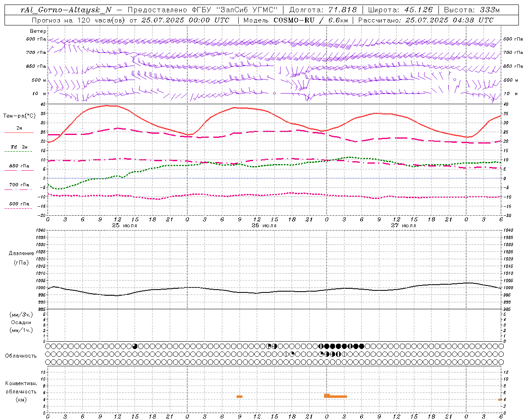Click the (мм/3ч.) precipitation unit label
Viewport: 525px width, 420px height.
click(x=21, y=315)
